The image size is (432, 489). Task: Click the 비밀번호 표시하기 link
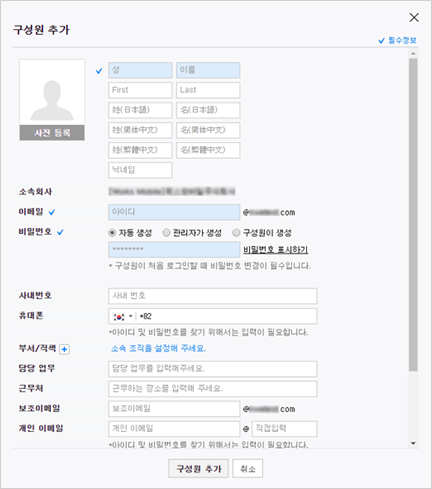click(x=275, y=250)
